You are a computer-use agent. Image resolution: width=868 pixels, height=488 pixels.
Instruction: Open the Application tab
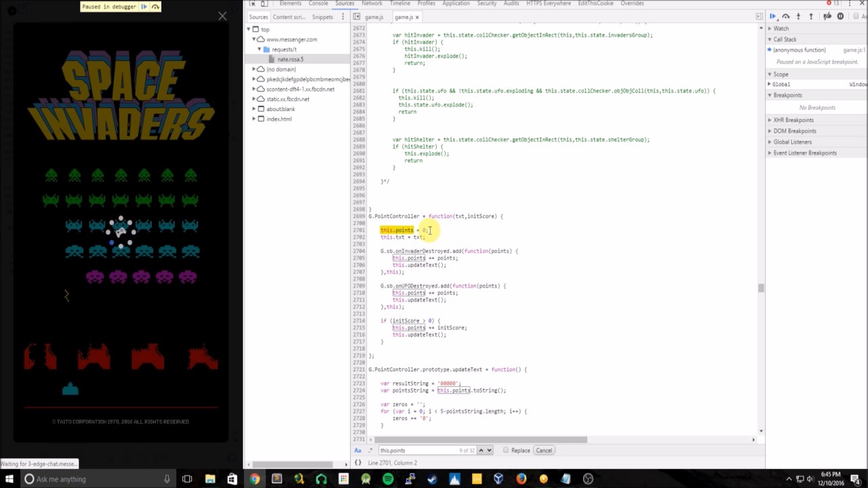456,3
